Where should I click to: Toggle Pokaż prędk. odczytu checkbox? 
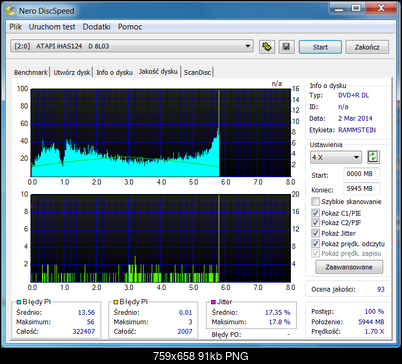click(x=315, y=244)
